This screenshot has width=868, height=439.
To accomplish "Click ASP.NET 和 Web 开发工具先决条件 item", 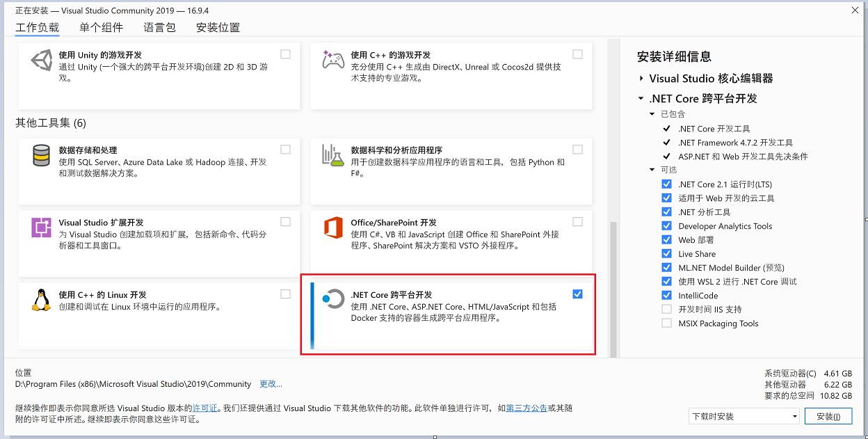I will tap(743, 157).
